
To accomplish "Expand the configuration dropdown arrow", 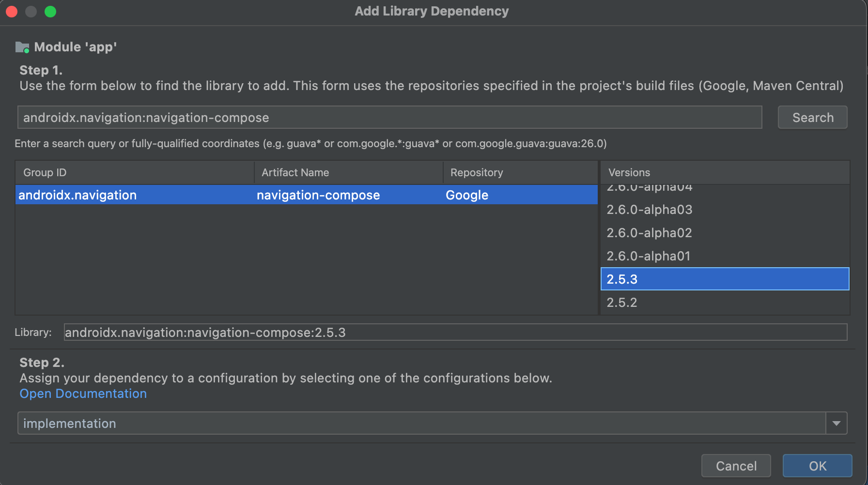I will [837, 424].
